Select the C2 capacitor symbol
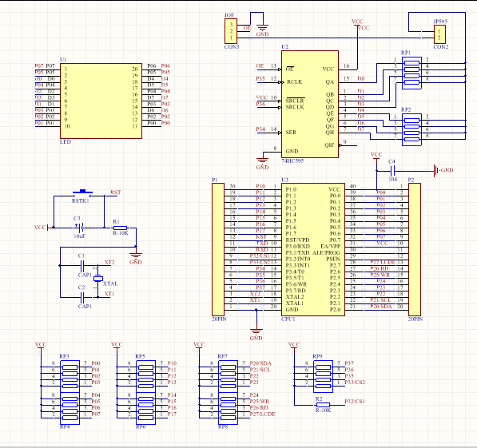Viewport: 477px width, 448px height. [x=81, y=297]
